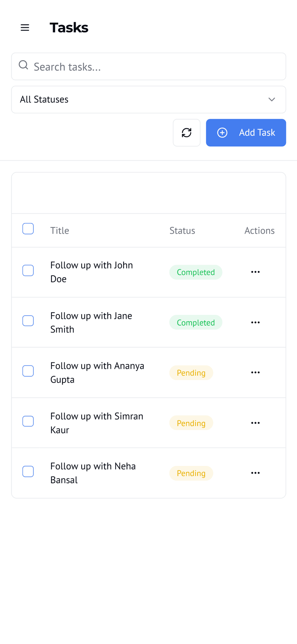Click the Add Task button

point(246,133)
